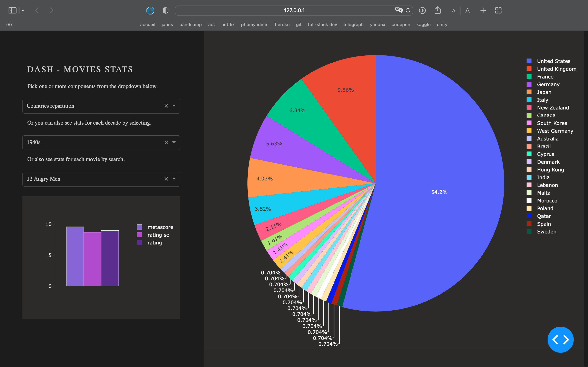Open the downloads icon
This screenshot has height=367, width=588.
pos(422,10)
